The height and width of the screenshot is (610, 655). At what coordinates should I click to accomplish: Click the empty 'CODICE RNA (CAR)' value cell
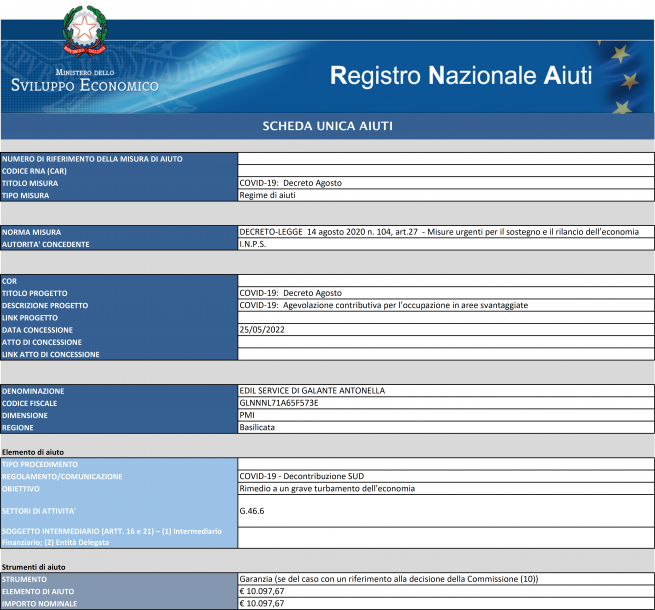coord(446,170)
